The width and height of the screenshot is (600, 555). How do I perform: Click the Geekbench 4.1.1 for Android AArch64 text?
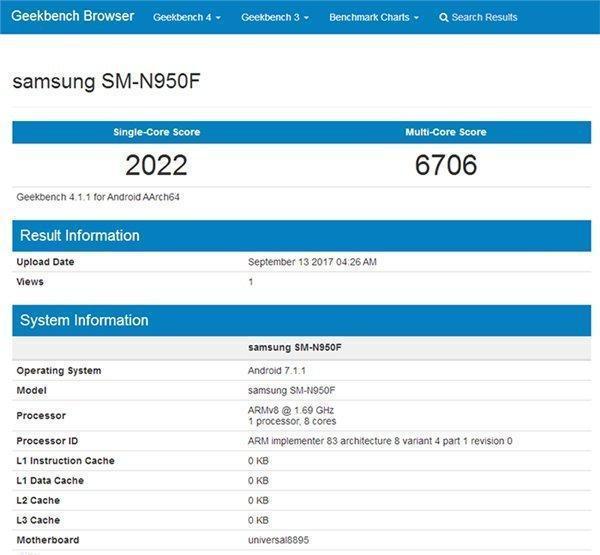click(x=98, y=197)
